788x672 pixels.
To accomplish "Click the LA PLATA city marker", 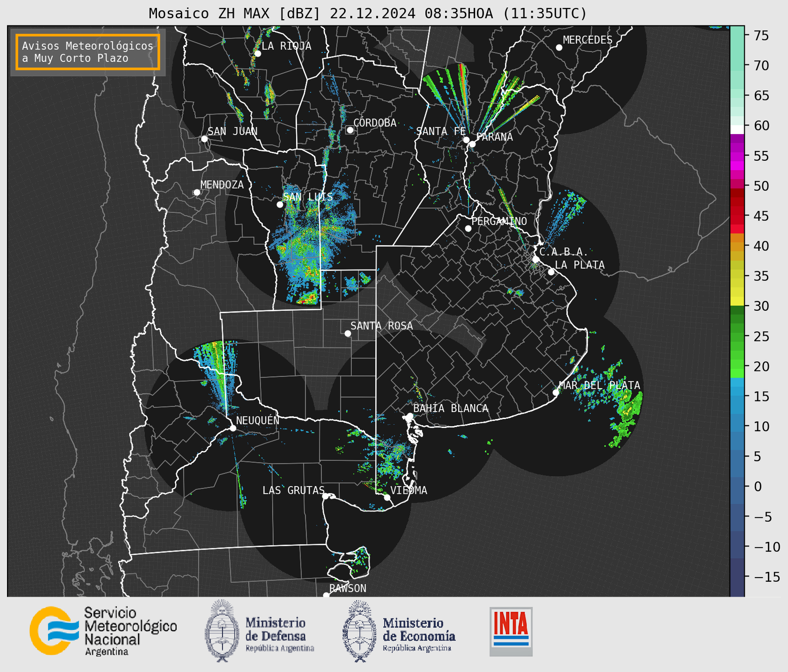I will [x=551, y=272].
